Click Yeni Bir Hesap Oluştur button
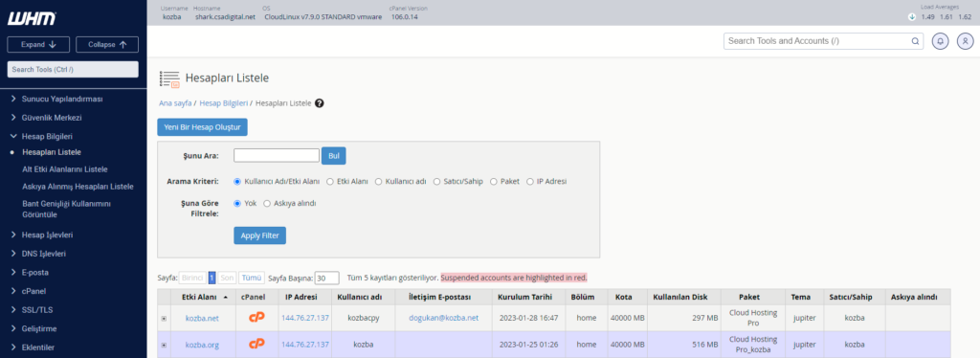 coord(203,126)
